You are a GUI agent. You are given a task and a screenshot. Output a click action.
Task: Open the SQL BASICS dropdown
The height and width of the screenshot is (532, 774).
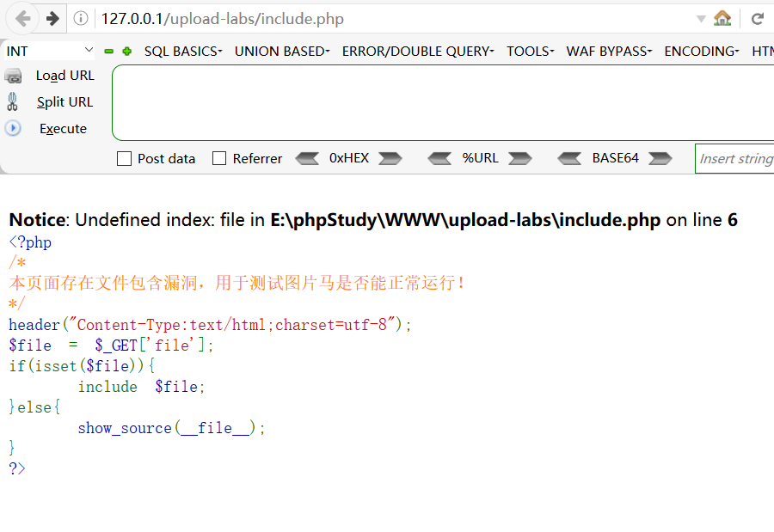[x=182, y=51]
